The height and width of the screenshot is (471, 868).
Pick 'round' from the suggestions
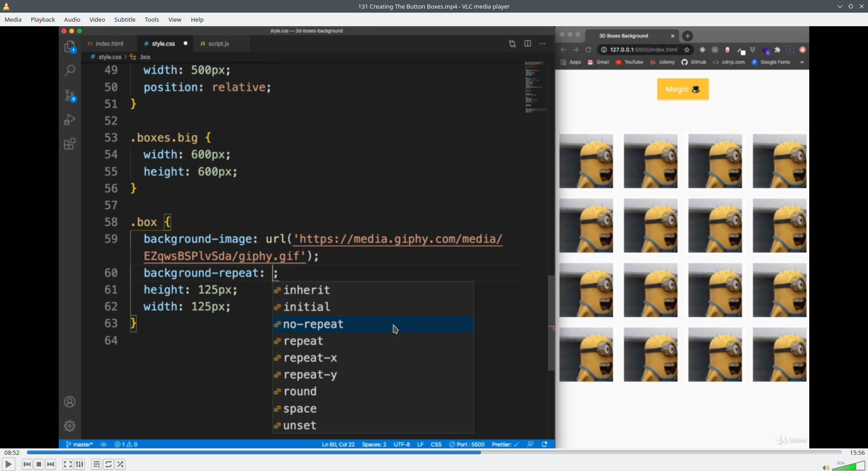point(373,391)
